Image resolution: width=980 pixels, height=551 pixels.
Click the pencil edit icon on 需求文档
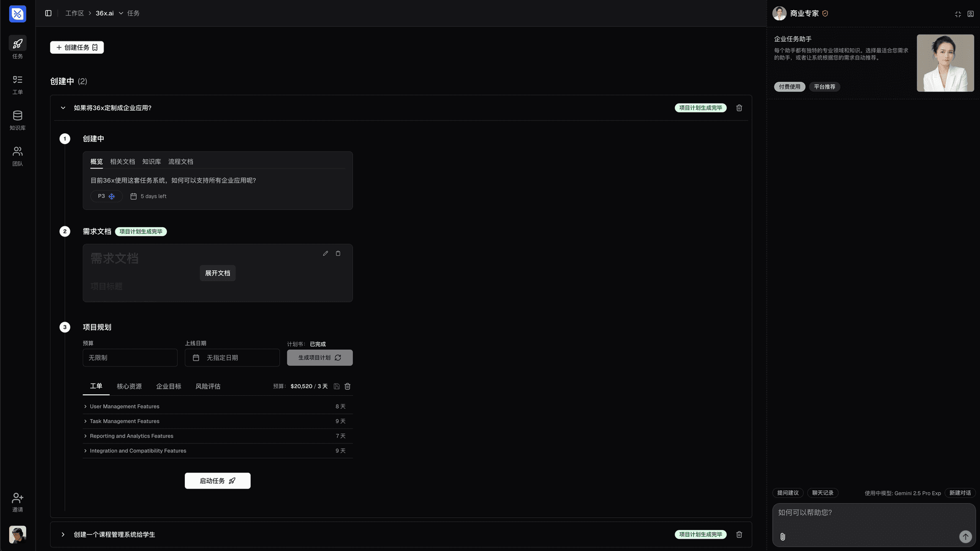tap(325, 253)
